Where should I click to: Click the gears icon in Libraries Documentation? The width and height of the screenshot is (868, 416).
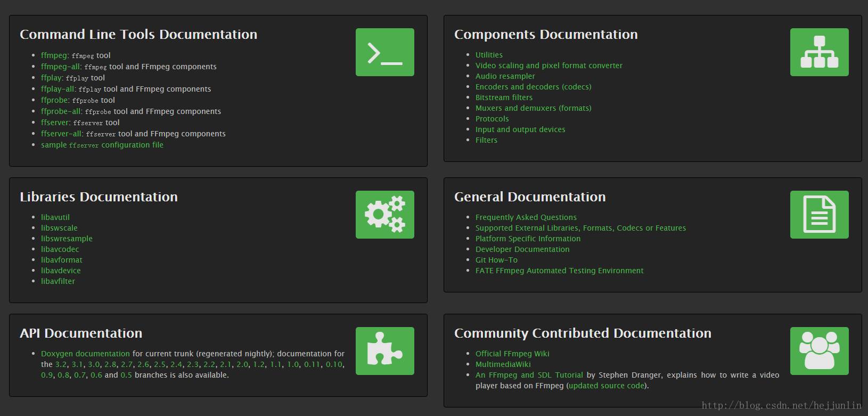385,215
